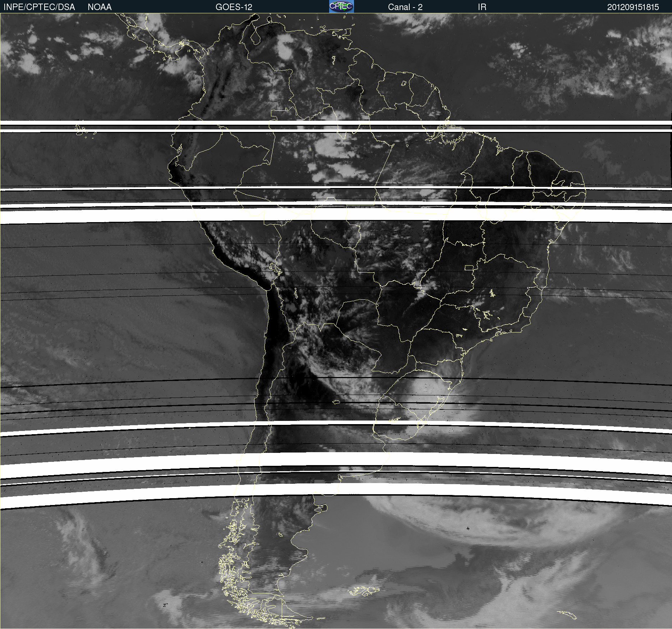
Task: Click the Canal - 2 channel label
Action: [405, 7]
